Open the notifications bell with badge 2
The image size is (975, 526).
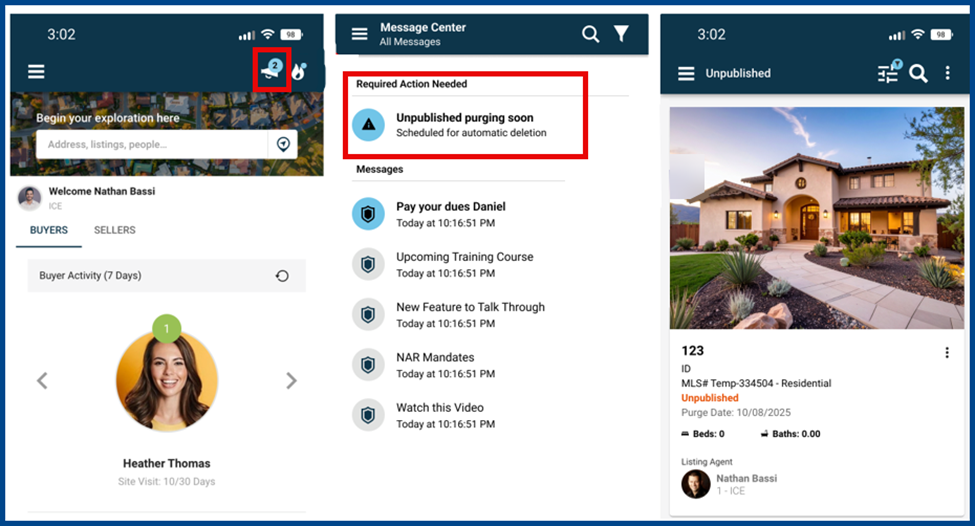point(272,70)
